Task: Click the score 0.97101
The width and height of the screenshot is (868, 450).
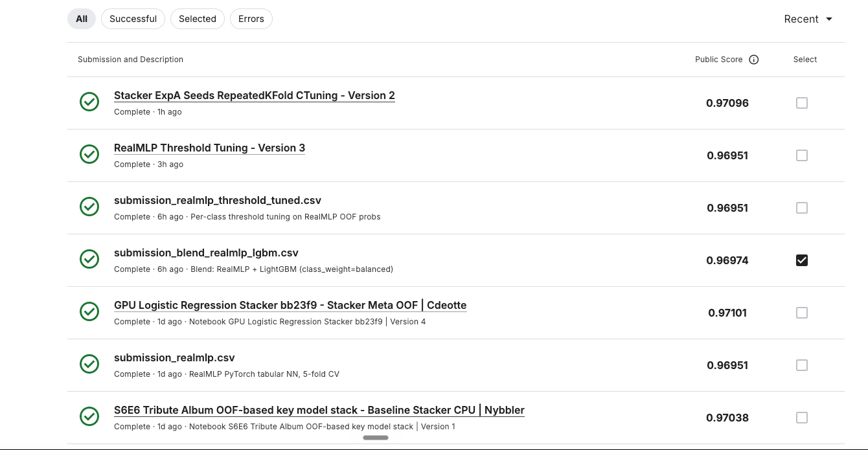Action: coord(727,313)
